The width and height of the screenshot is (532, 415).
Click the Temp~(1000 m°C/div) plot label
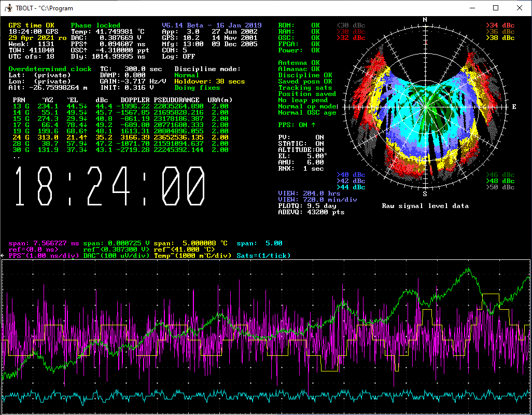(193, 256)
